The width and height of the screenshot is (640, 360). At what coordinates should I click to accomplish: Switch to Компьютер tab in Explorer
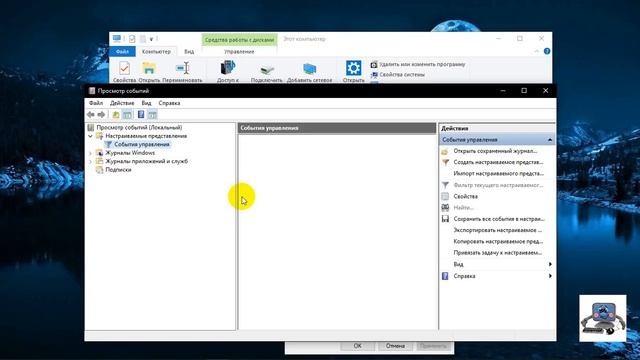coord(156,52)
